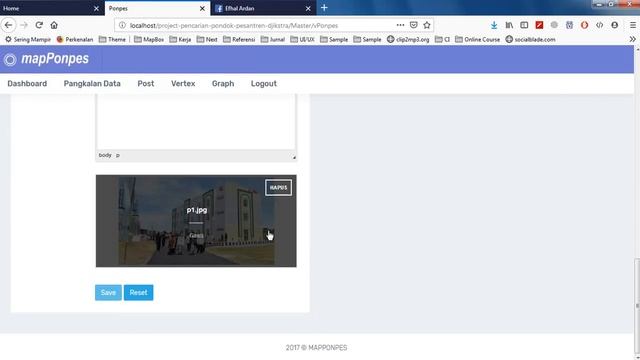Open the UI/UX bookmark folder
The image size is (640, 360).
click(x=302, y=40)
